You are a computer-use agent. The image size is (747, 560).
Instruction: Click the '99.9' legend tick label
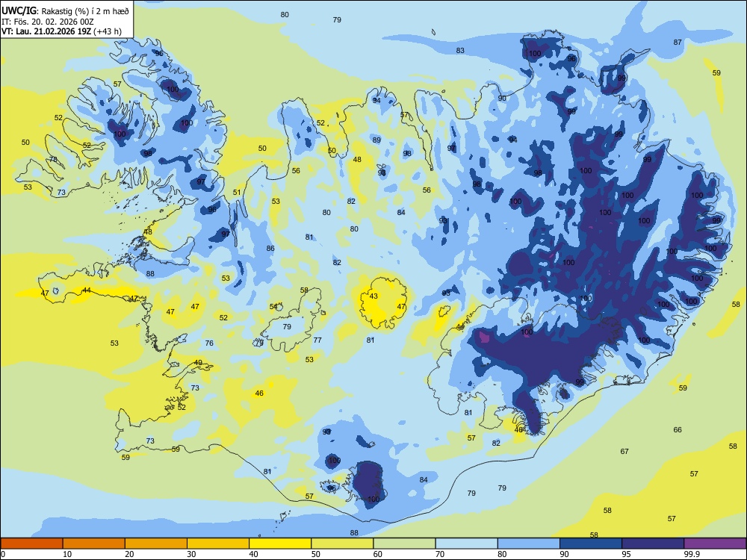click(691, 554)
